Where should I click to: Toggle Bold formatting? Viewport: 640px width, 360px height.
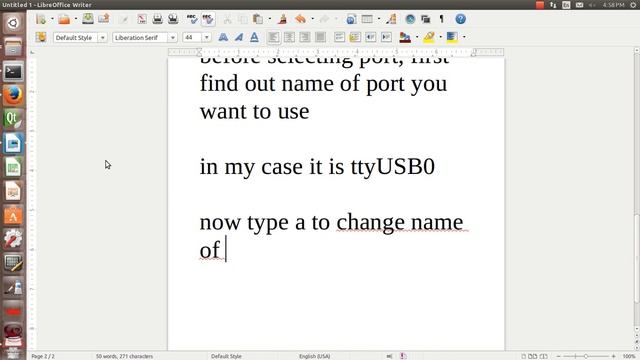(223, 38)
